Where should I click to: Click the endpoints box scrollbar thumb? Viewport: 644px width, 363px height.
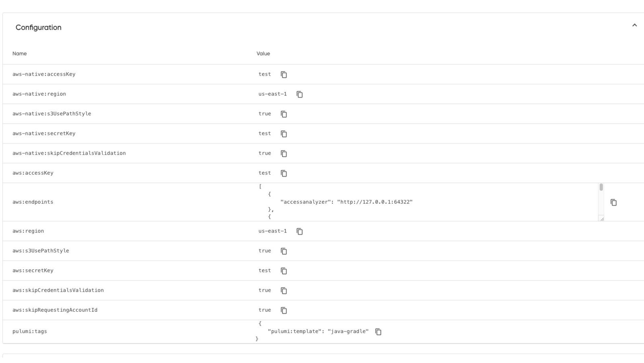[x=601, y=187]
